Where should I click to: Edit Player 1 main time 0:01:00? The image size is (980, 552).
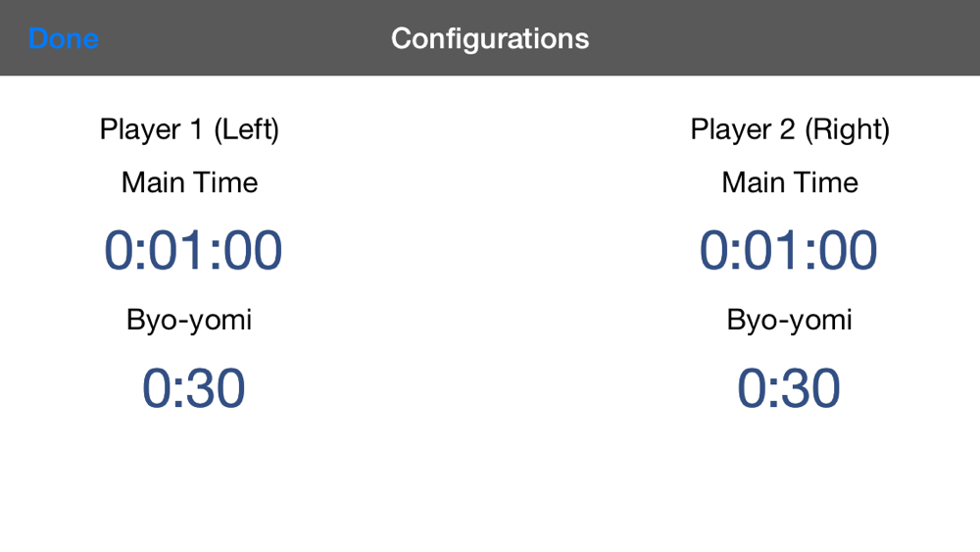193,250
